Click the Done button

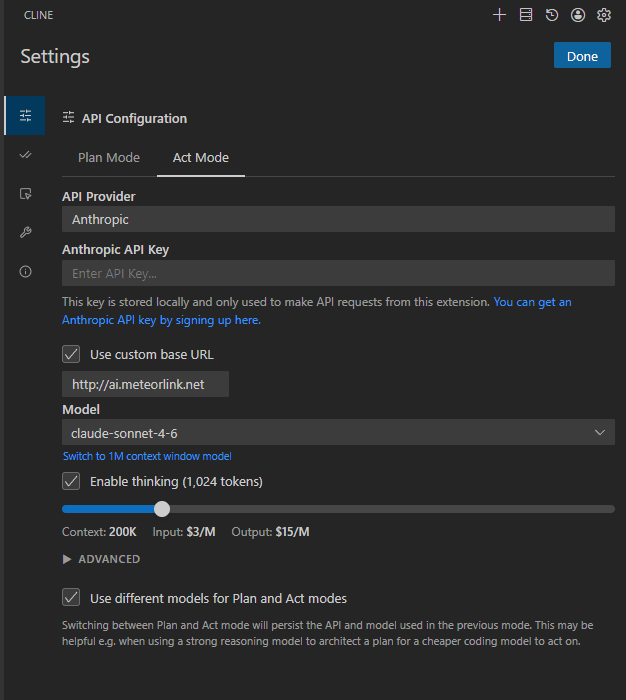click(x=582, y=55)
